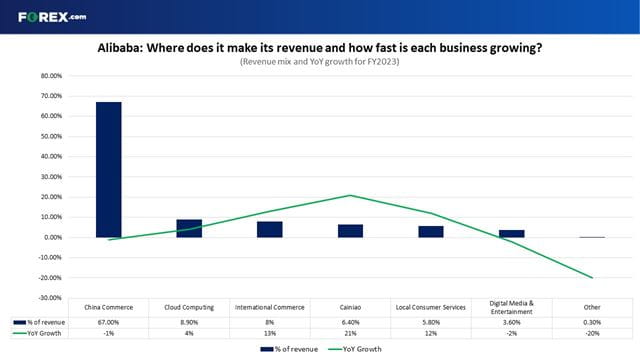Click the '-1%' growth cell
The height and width of the screenshot is (360, 640).
pyautogui.click(x=109, y=333)
